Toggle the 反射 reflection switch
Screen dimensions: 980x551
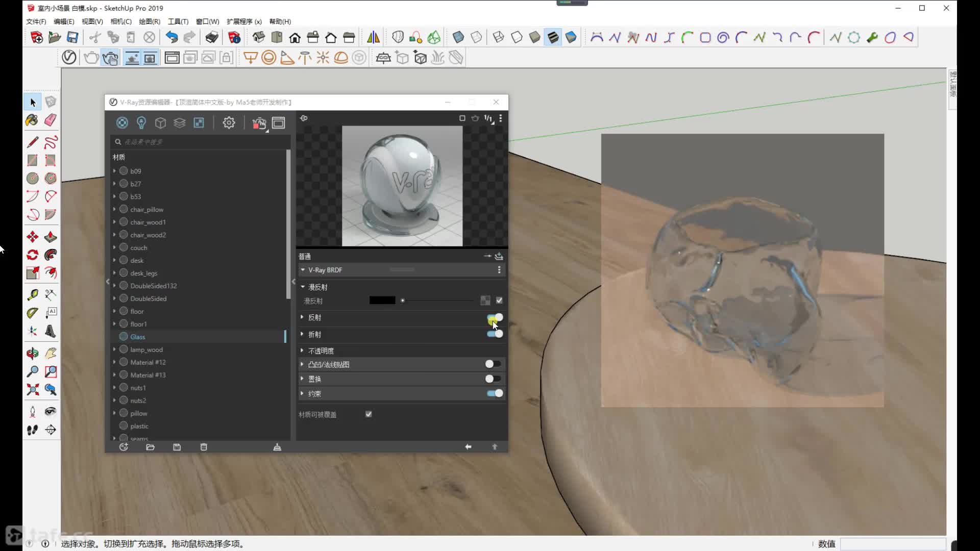click(495, 318)
